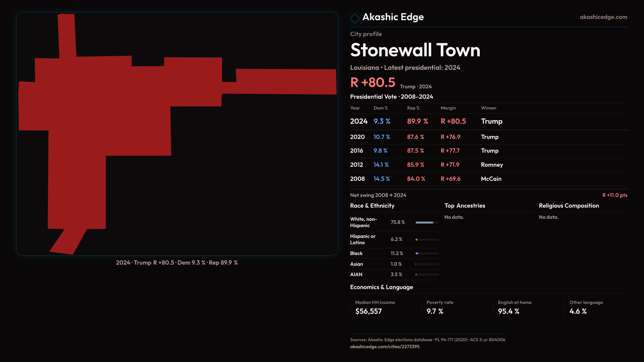Click the Net swing R +11.0 pts value

click(x=614, y=195)
